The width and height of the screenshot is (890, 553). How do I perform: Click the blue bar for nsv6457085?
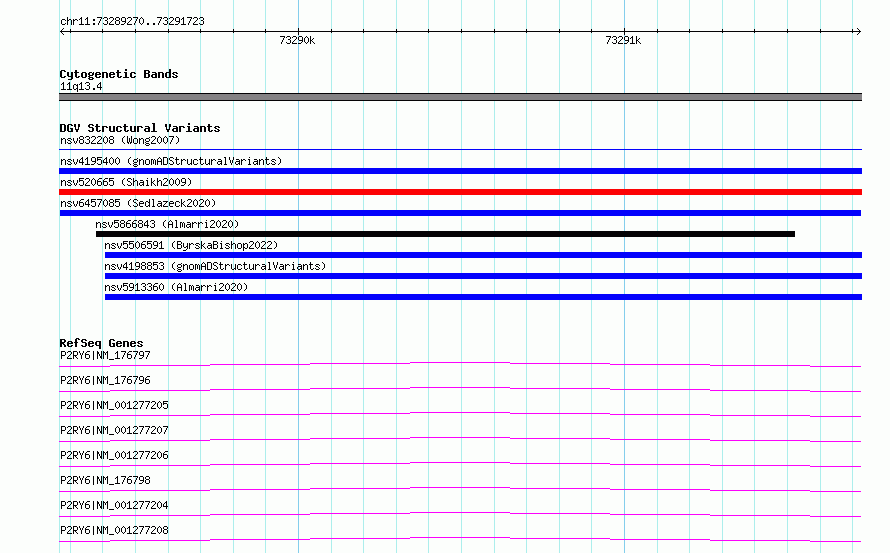[x=460, y=213]
